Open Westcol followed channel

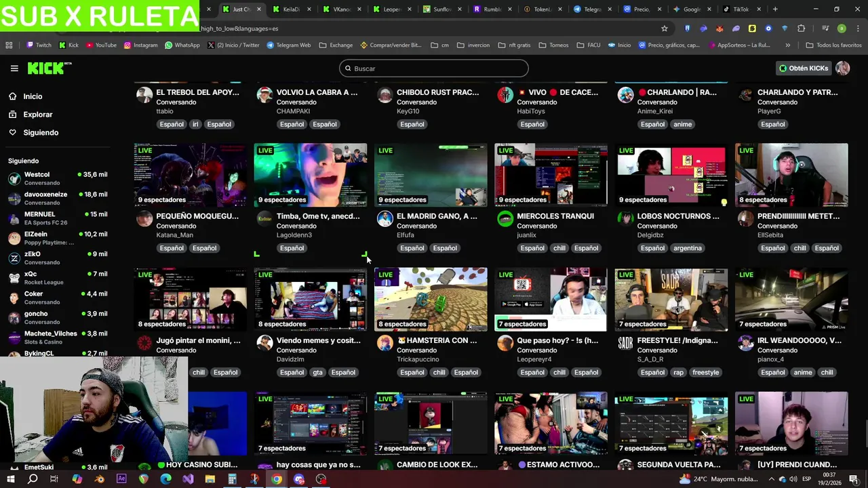[x=58, y=178]
